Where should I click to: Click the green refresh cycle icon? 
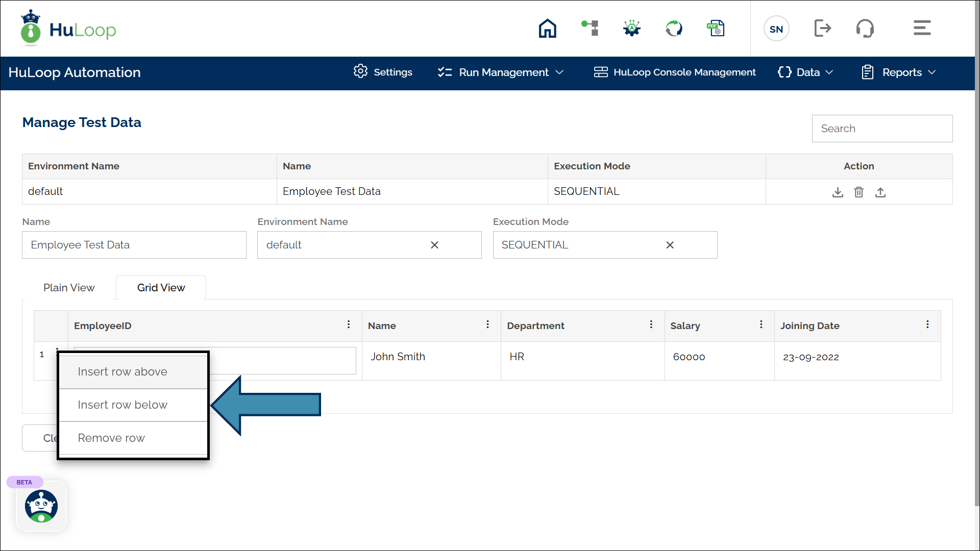click(x=674, y=29)
